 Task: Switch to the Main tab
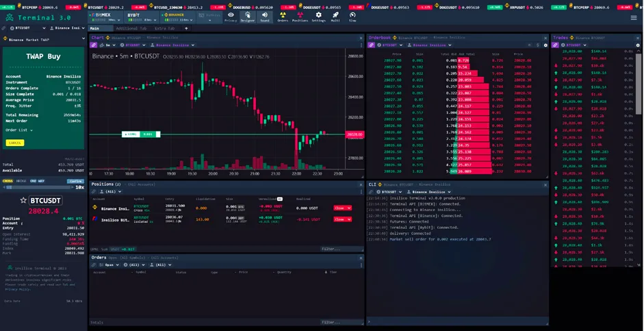pyautogui.click(x=100, y=28)
